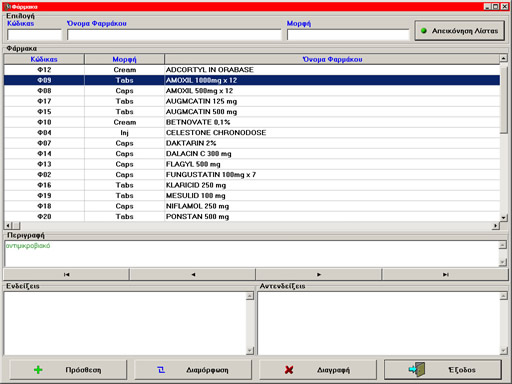The height and width of the screenshot is (384, 512).
Task: Click the blue edit arrows icon
Action: [161, 370]
